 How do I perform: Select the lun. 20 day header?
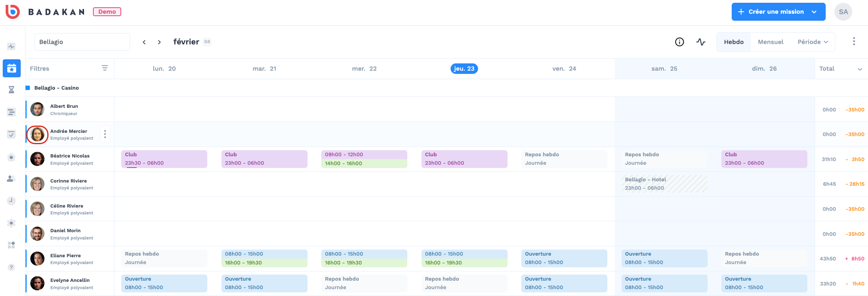click(x=164, y=69)
